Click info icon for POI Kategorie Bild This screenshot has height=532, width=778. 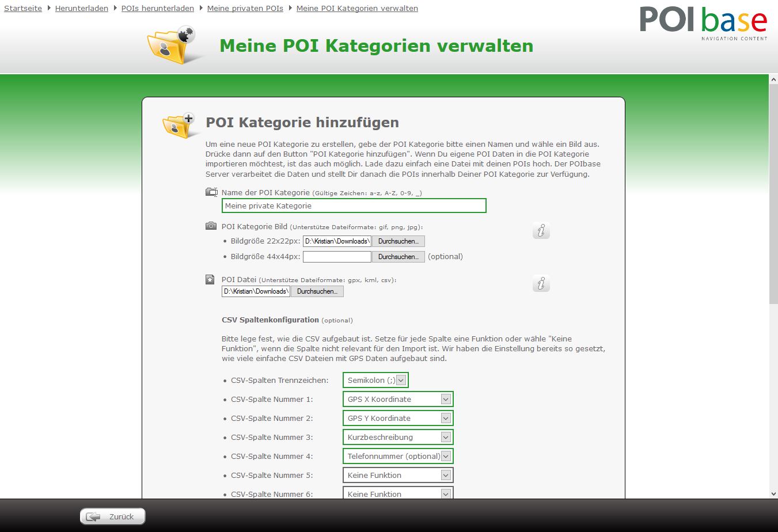[x=541, y=231]
